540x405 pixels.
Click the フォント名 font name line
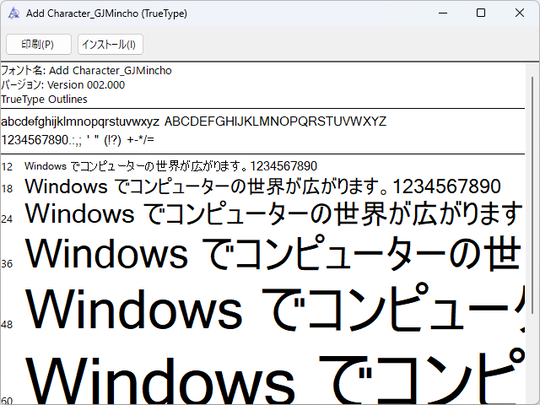[x=86, y=70]
